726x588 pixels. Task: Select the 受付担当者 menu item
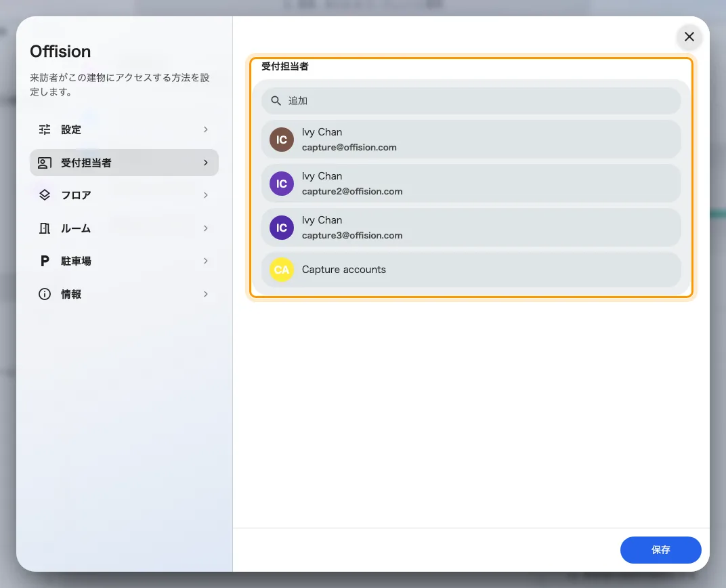pyautogui.click(x=124, y=163)
